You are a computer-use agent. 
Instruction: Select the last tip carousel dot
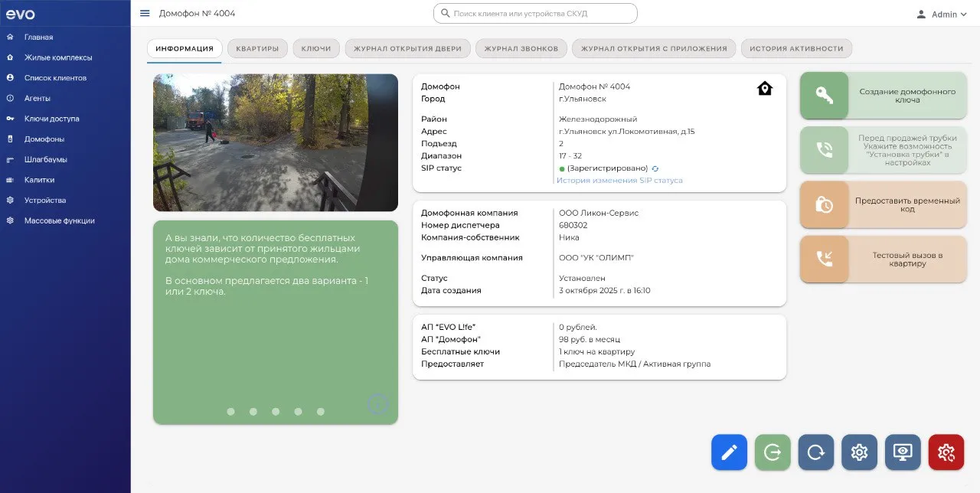click(x=321, y=412)
